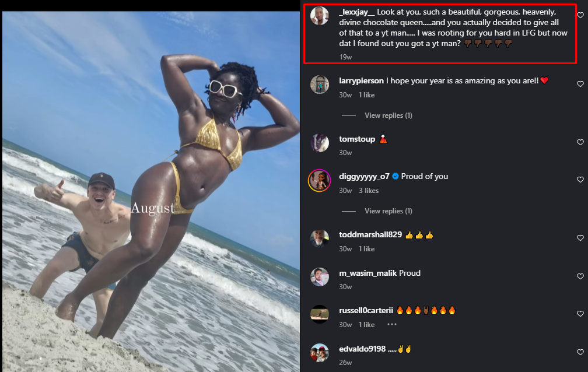588x372 pixels.
Task: Like russell0carterii's fire comment heart
Action: coord(580,314)
